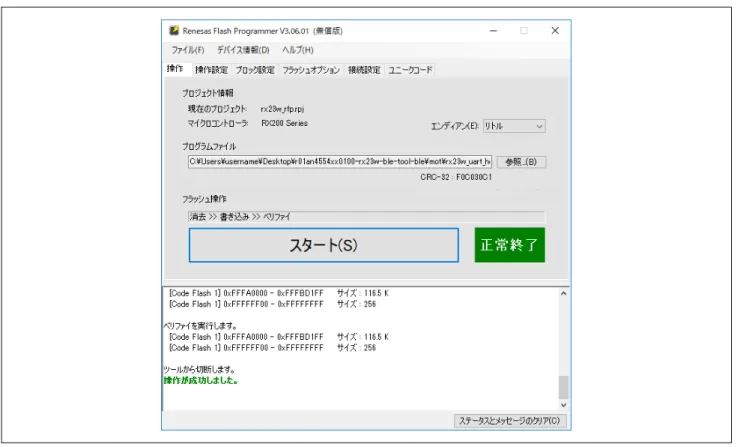This screenshot has width=740, height=447.
Task: Open the デバイス情報(D) menu
Action: pyautogui.click(x=243, y=50)
